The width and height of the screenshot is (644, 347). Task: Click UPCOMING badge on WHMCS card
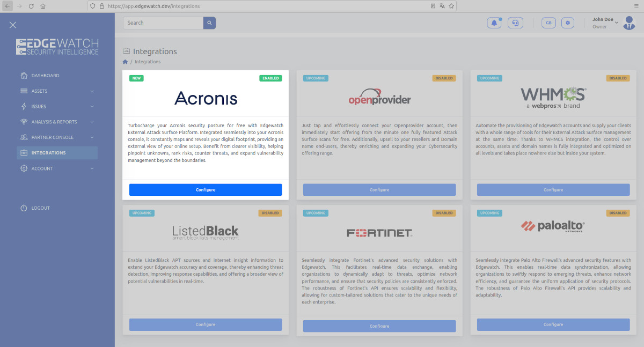(x=489, y=78)
